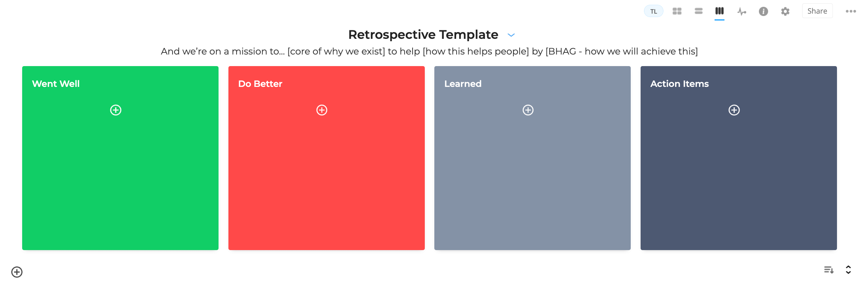Open more options via three-dot menu
868x293 pixels.
click(850, 11)
